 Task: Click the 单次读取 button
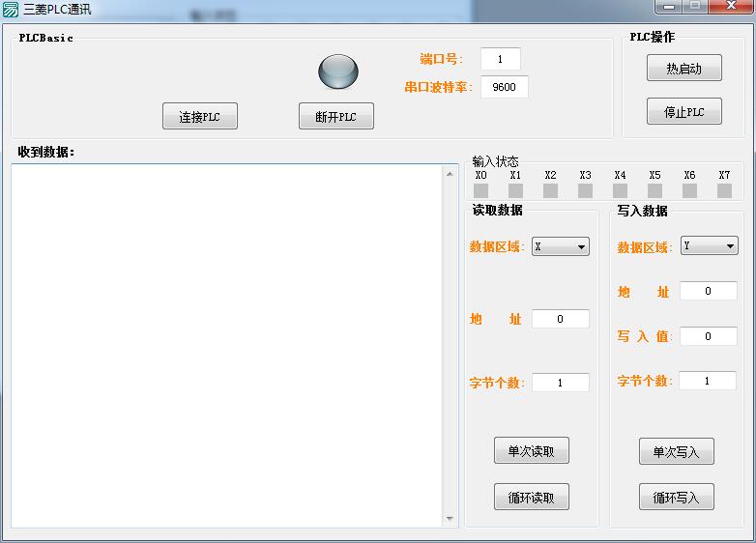point(532,450)
